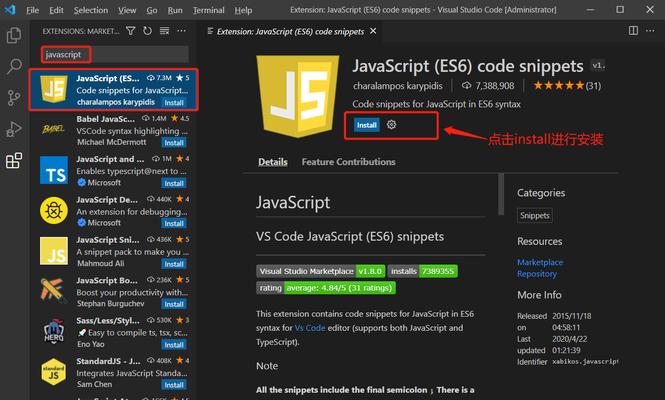Click the filter extensions funnel icon

[131, 31]
